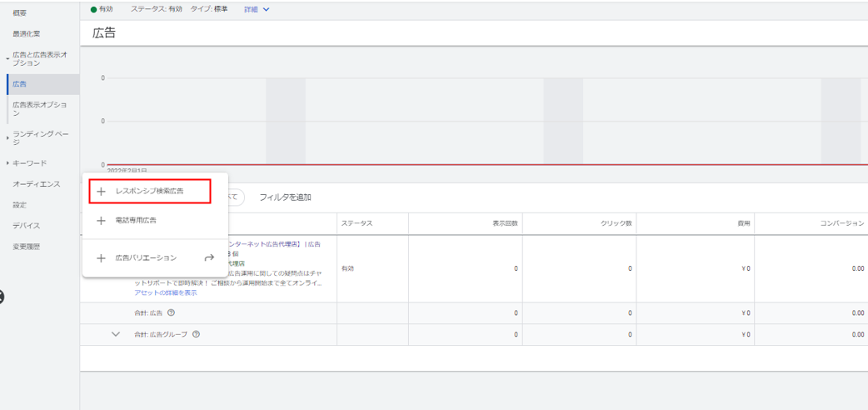
Task: Expand the 詳細 dropdown at top
Action: tap(257, 9)
